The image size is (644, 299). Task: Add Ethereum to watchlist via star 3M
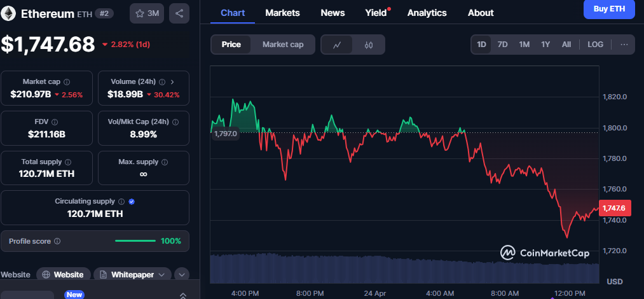coord(147,13)
